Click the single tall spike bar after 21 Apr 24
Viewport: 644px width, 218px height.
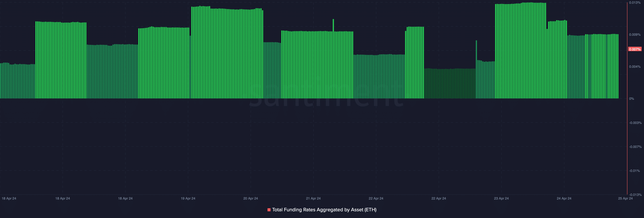[333, 59]
